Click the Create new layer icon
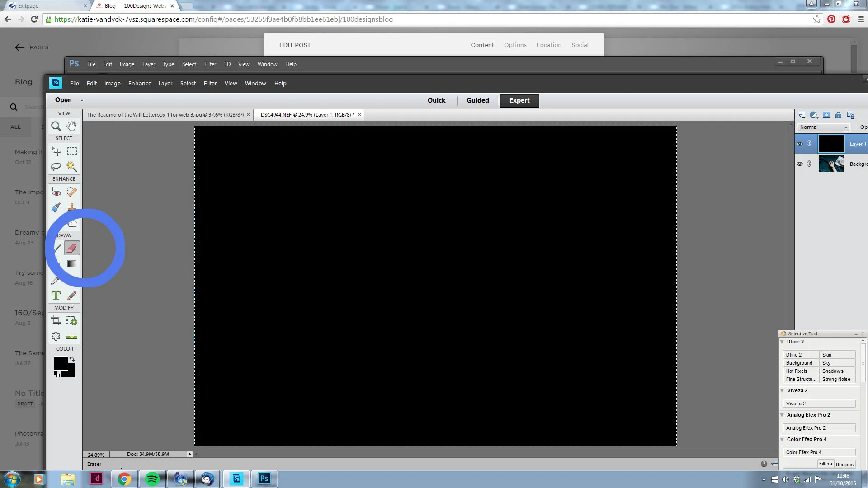 (802, 115)
